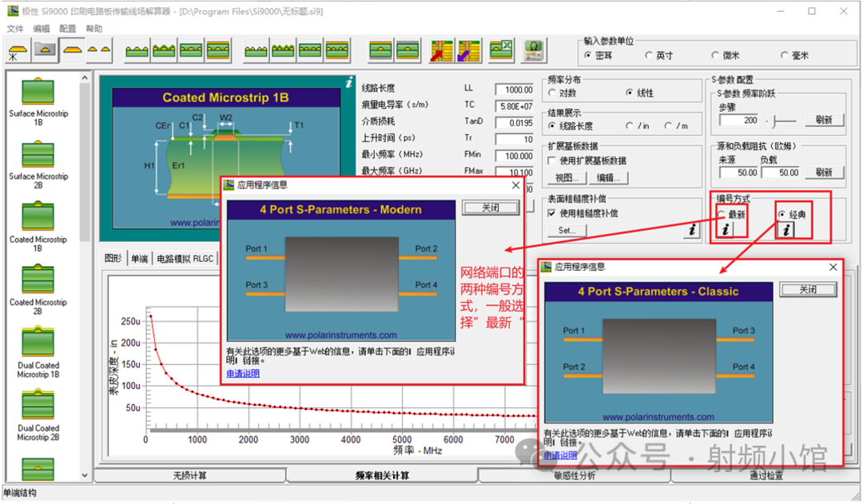Click the Excel export toolbar icon
Screen dimensions: 863x504
502,51
